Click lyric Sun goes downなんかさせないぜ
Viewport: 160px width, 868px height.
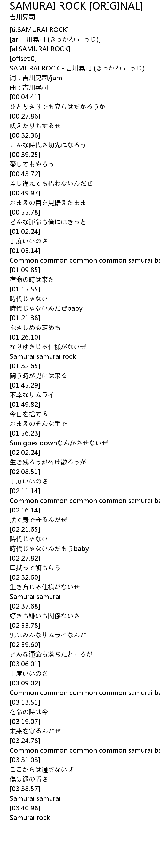coord(59,443)
